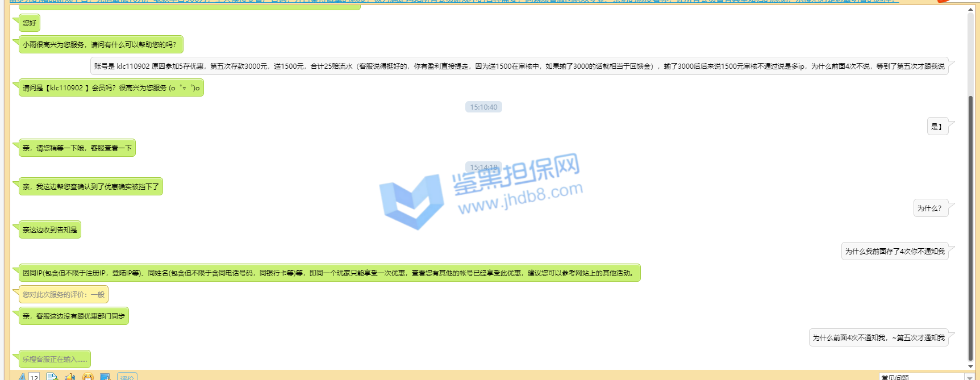Click the font style 'A' icon
This screenshot has width=980, height=380.
22,377
